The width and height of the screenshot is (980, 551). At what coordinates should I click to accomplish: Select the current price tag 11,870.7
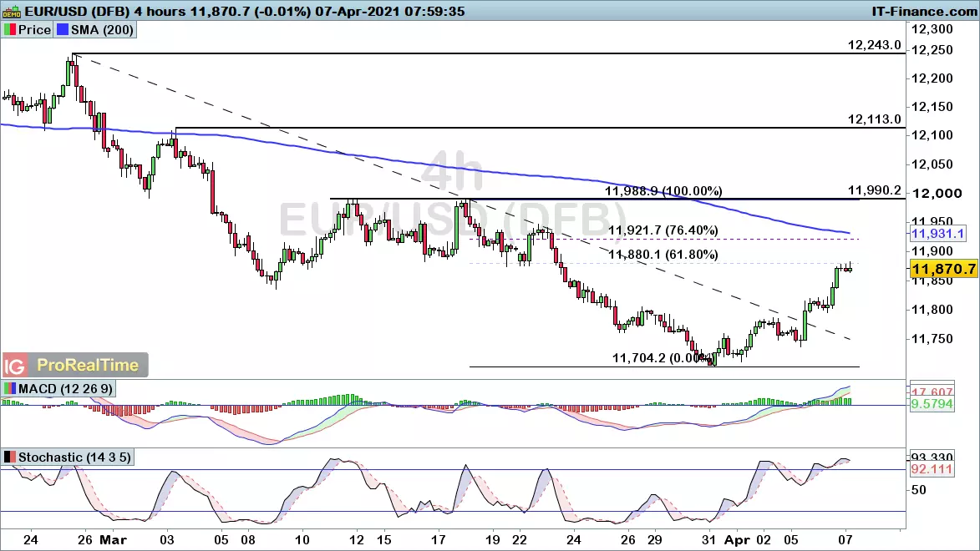(x=943, y=270)
